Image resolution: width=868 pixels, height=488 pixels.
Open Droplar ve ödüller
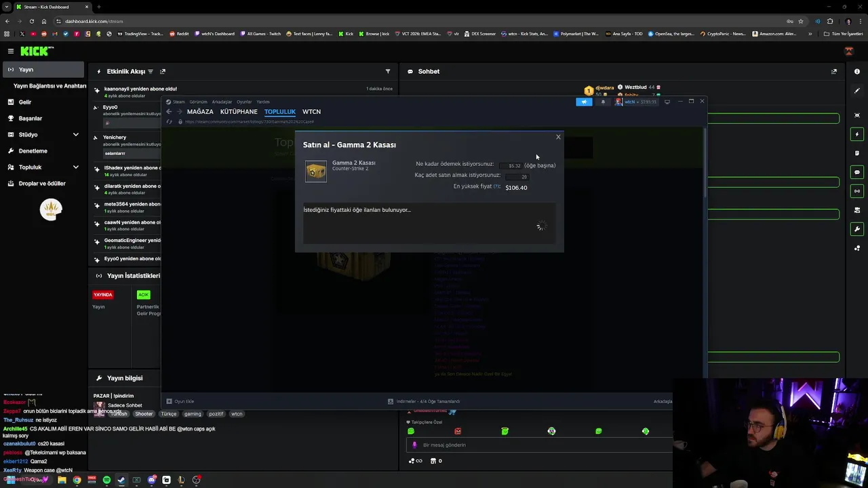[42, 183]
